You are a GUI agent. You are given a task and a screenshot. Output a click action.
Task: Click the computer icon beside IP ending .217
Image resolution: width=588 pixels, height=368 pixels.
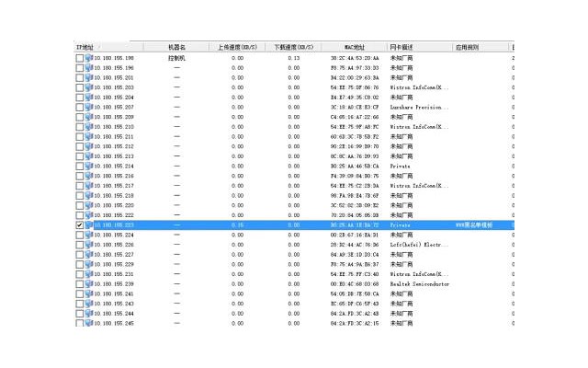tap(89, 186)
